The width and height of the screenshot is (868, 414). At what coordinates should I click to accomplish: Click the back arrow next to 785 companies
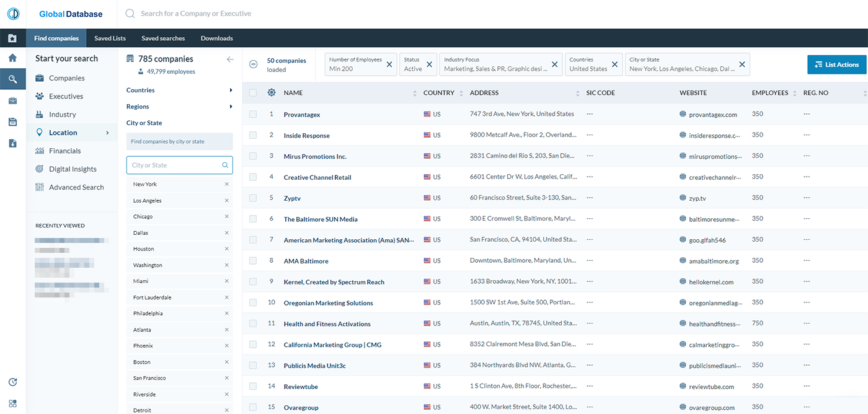pyautogui.click(x=230, y=59)
